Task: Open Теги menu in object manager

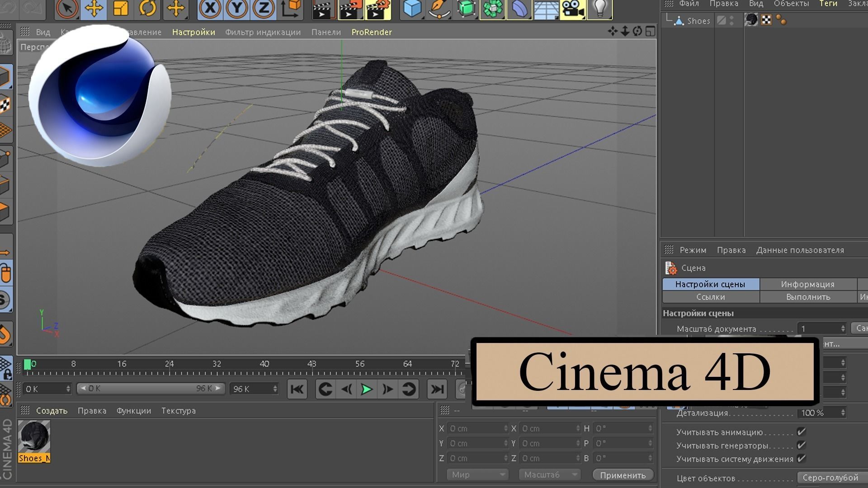Action: click(x=828, y=4)
